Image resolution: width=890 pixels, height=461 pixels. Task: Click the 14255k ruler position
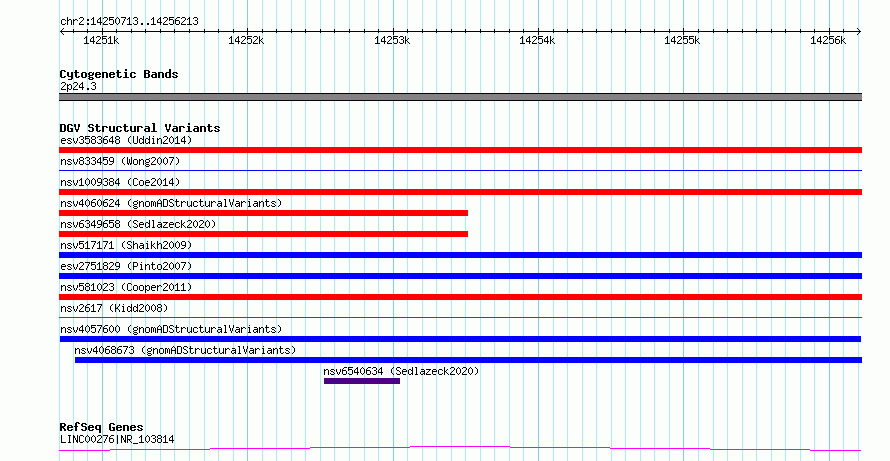pyautogui.click(x=682, y=40)
